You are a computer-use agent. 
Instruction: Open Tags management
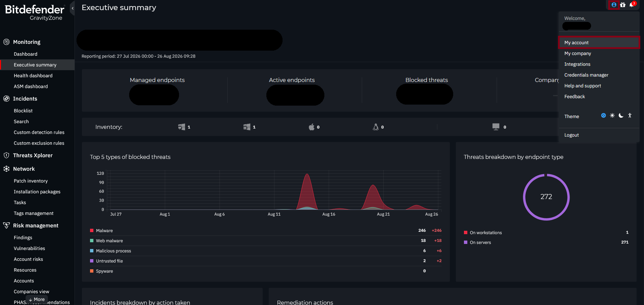34,213
